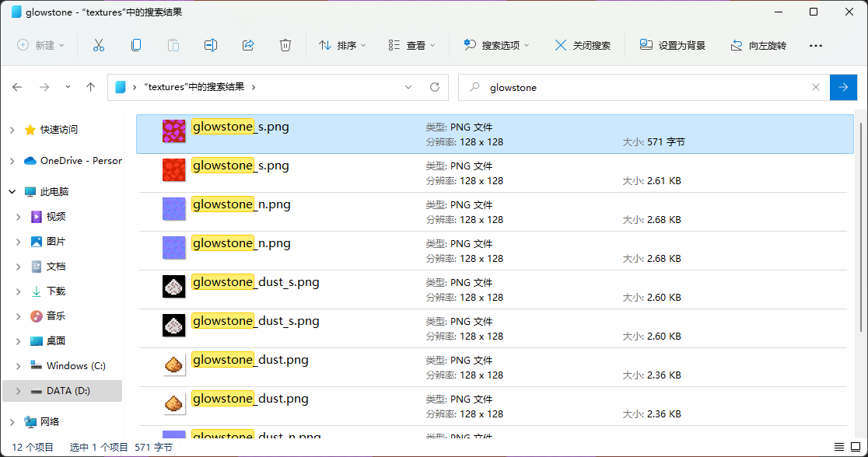Select the second glowstone_dust.png file name
The height and width of the screenshot is (457, 868).
point(250,399)
